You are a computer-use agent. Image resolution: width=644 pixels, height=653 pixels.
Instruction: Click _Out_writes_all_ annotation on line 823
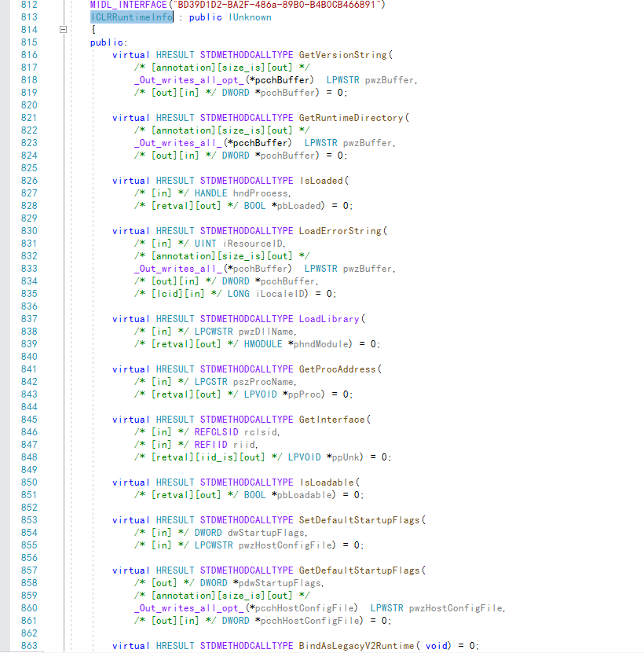point(178,143)
